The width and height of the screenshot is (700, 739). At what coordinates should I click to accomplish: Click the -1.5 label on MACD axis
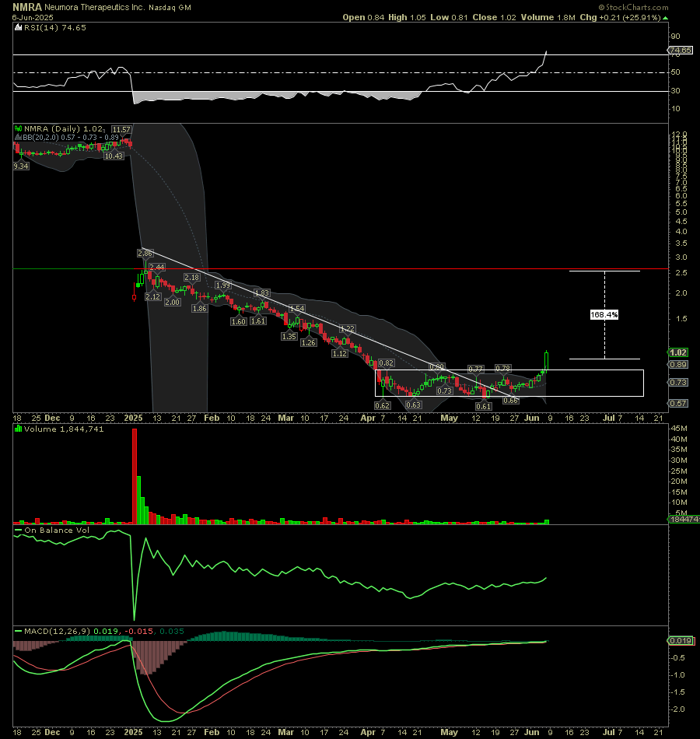[x=678, y=692]
